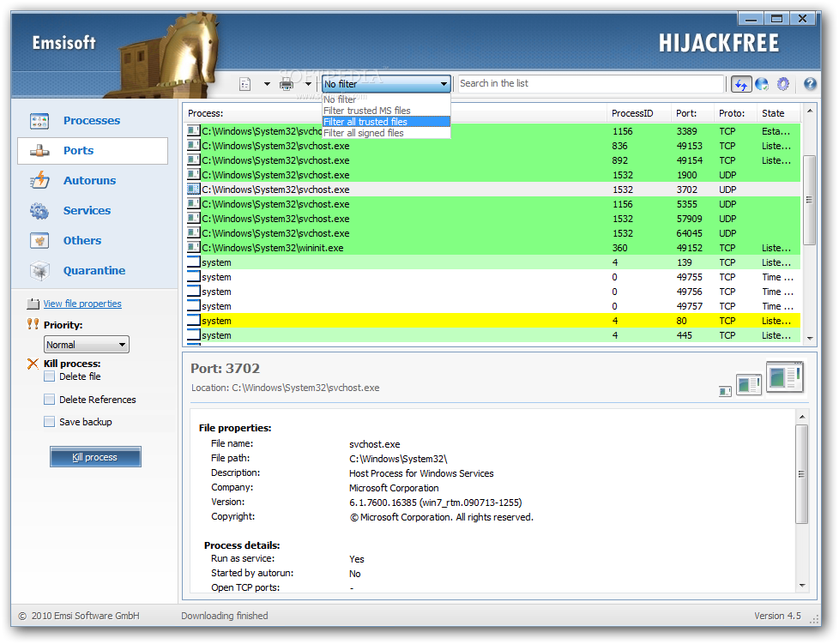
Task: Click the online globe toolbar icon
Action: click(762, 84)
